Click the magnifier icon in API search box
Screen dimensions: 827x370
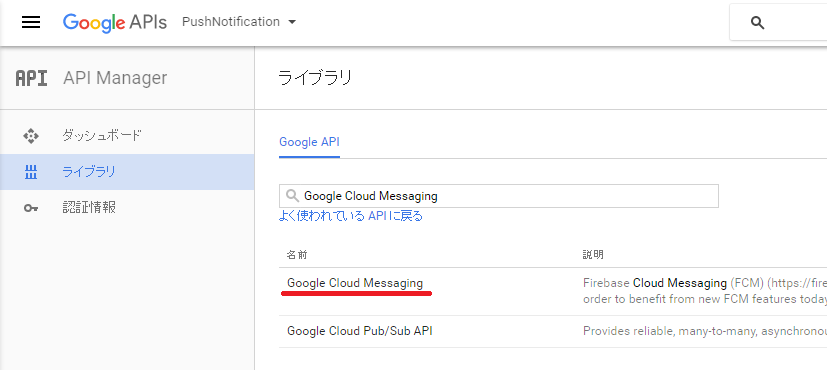[292, 196]
